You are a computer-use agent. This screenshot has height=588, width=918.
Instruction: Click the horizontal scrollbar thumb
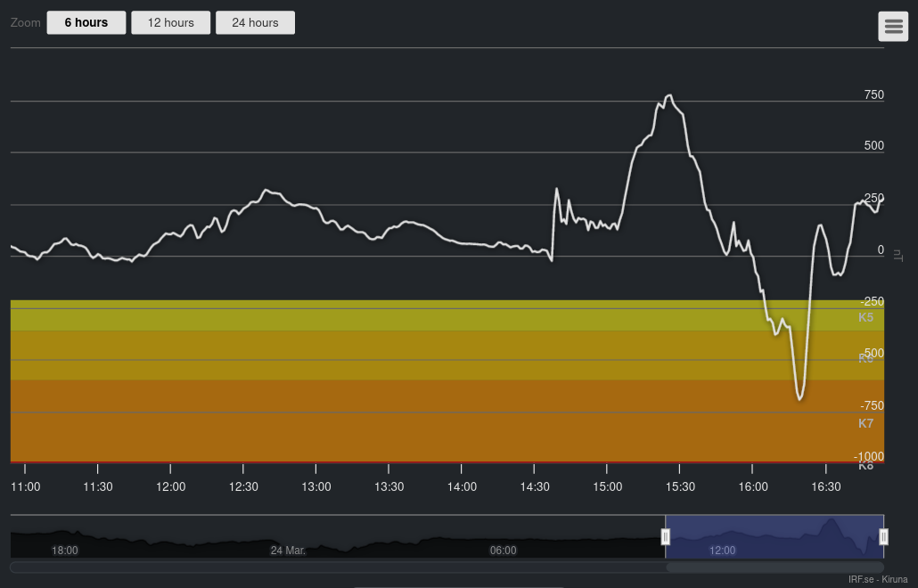[x=774, y=567]
